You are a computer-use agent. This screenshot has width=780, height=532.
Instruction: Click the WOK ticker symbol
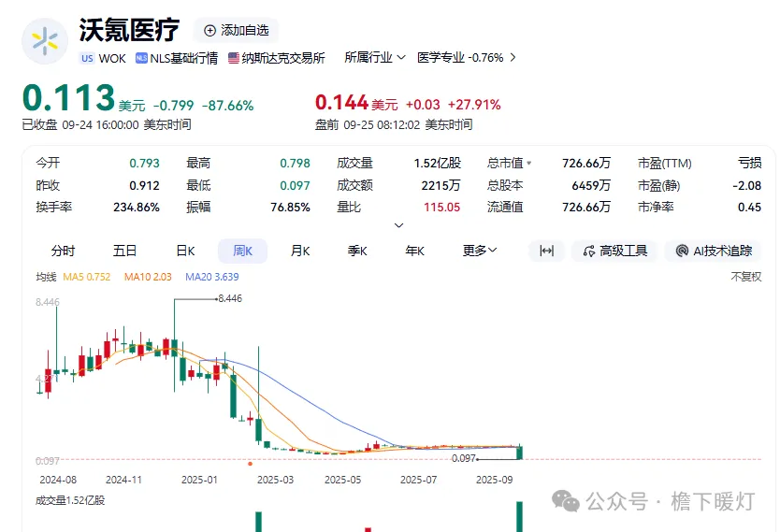coord(112,58)
